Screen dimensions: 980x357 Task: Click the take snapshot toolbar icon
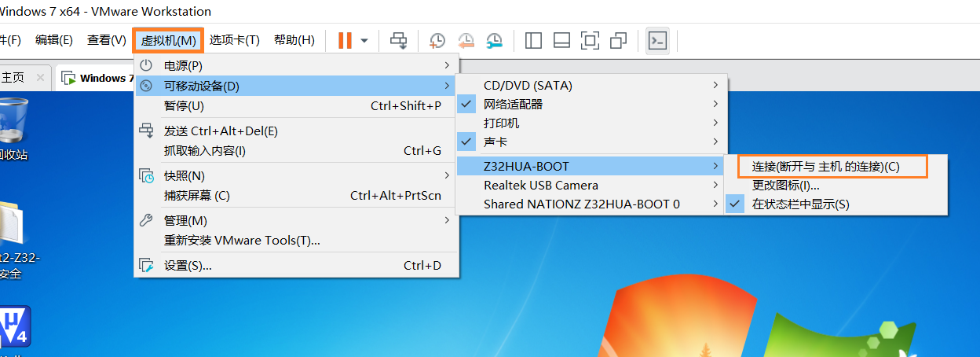coord(437,40)
